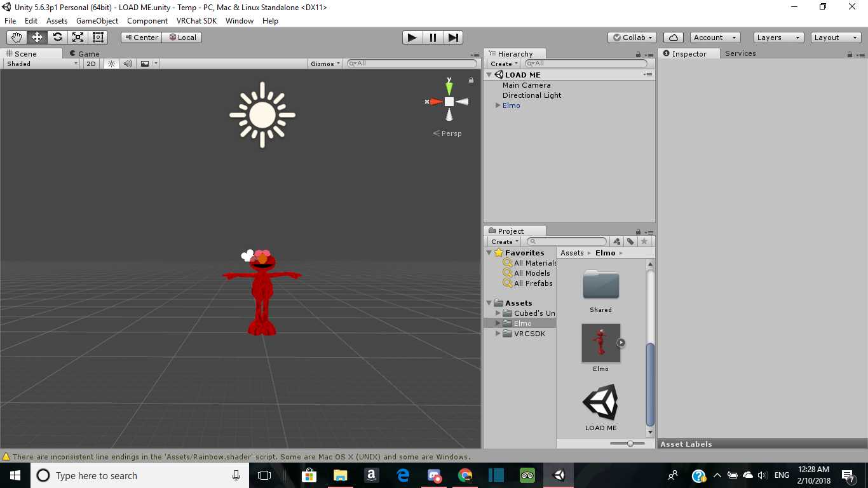Screen dimensions: 868x488
Task: Open the Layers dropdown
Action: point(778,37)
